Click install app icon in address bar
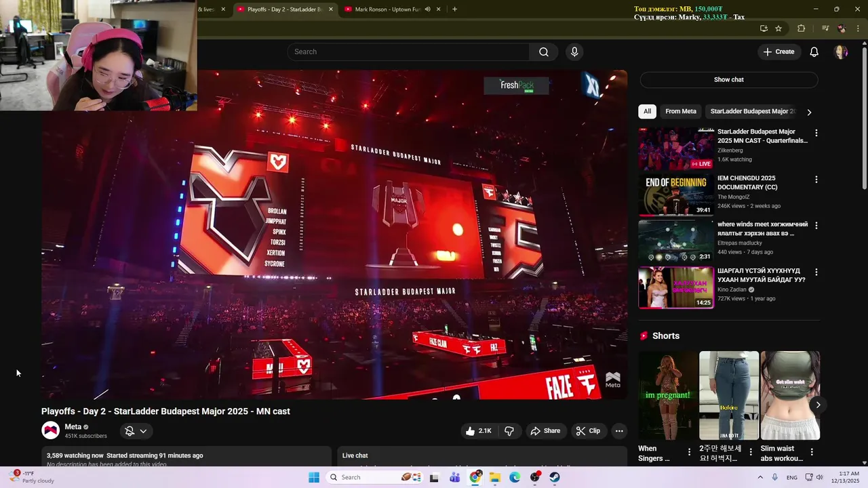Viewport: 868px width, 488px height. [x=764, y=28]
